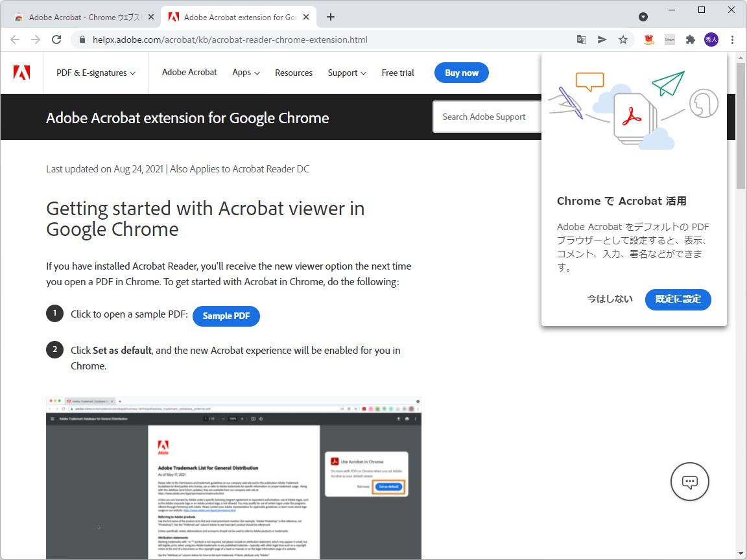Viewport: 747px width, 560px height.
Task: Open the Extensions puzzle icon
Action: coord(690,40)
